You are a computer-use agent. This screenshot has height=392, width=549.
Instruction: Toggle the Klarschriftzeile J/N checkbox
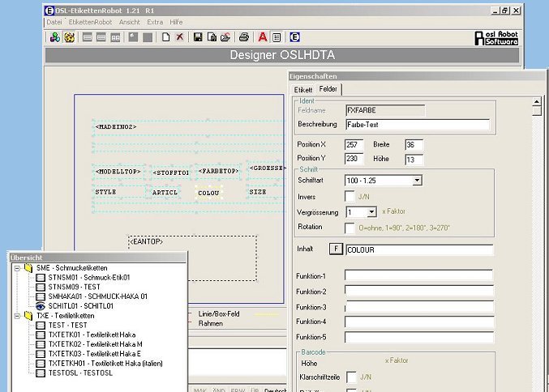(x=351, y=377)
